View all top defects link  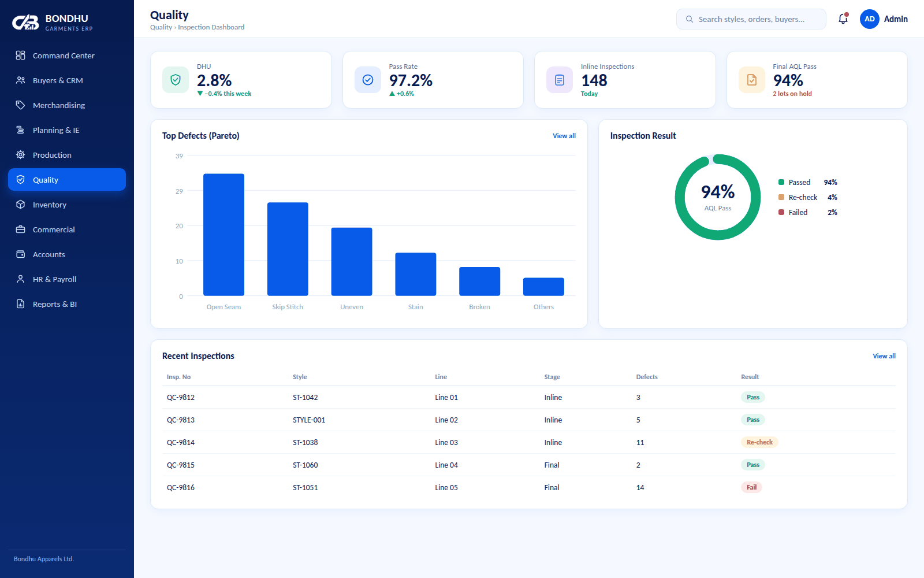(x=564, y=136)
